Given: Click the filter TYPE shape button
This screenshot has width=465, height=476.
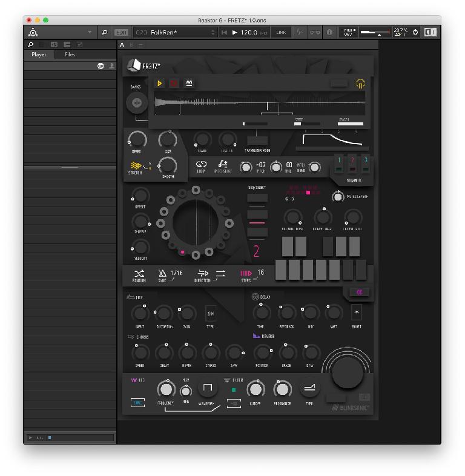Looking at the screenshot, I should pyautogui.click(x=309, y=388).
